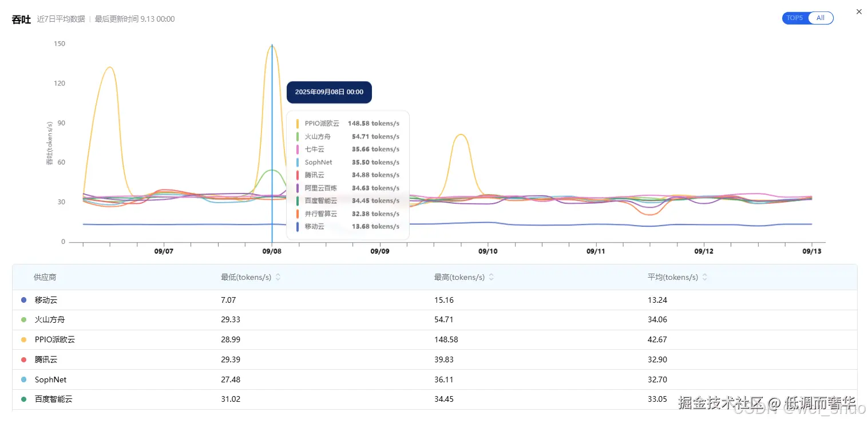The width and height of the screenshot is (868, 423).
Task: Click the 39.83 maximum value for 腾讯云
Action: pos(444,359)
